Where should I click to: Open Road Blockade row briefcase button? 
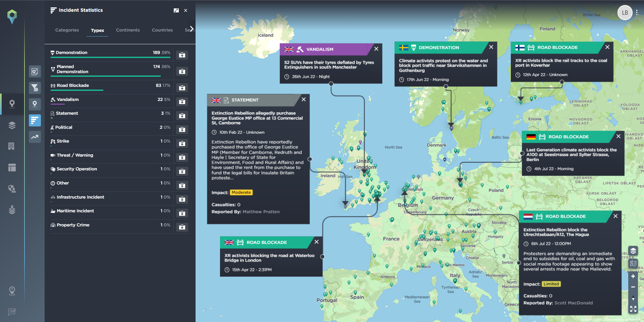tap(182, 88)
